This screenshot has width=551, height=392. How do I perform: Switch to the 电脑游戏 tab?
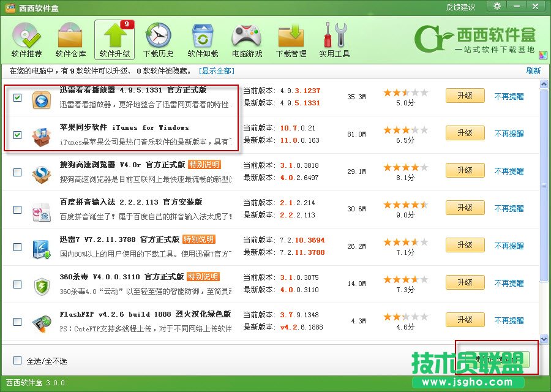point(247,38)
